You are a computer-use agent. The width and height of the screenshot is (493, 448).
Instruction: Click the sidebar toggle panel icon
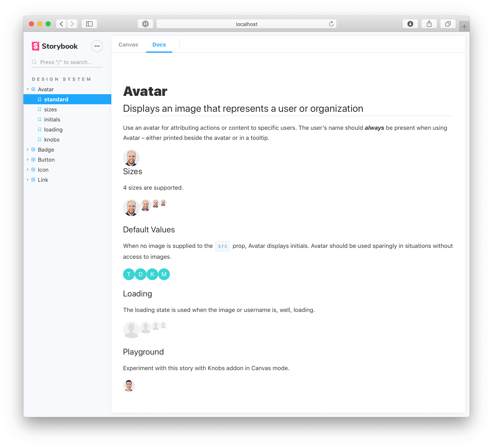click(89, 24)
